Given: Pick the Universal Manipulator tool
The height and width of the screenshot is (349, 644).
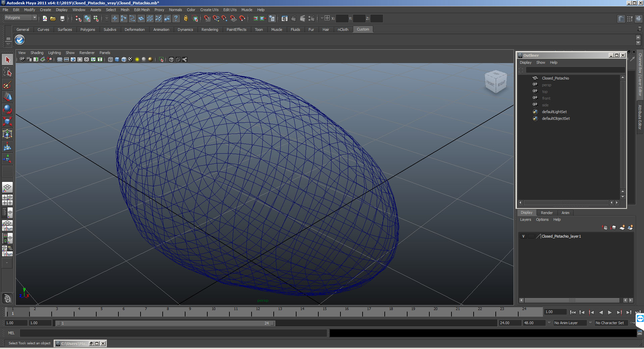Looking at the screenshot, I should (x=7, y=134).
